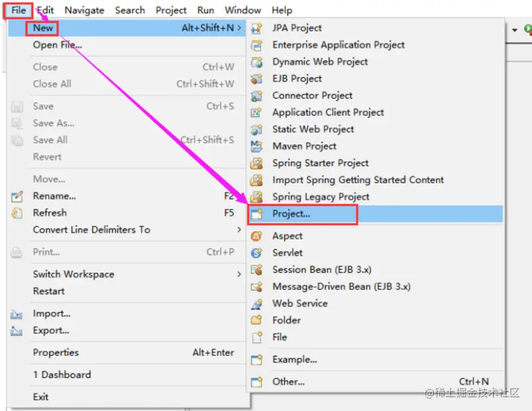Click the Servlet icon
The height and width of the screenshot is (411, 532).
click(256, 253)
